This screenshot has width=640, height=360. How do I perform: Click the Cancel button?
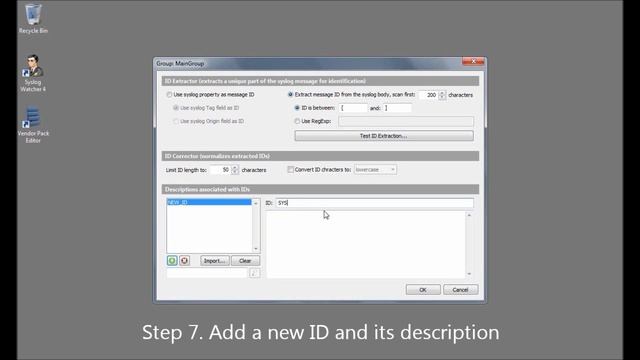pyautogui.click(x=460, y=290)
